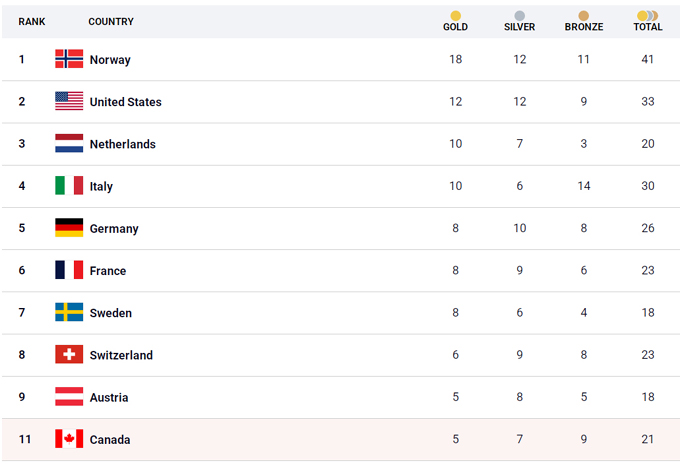Click the United States flag icon

[69, 101]
